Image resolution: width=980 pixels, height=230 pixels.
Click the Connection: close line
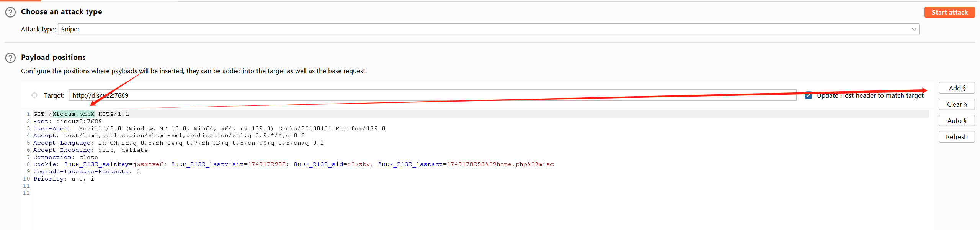[x=66, y=158]
